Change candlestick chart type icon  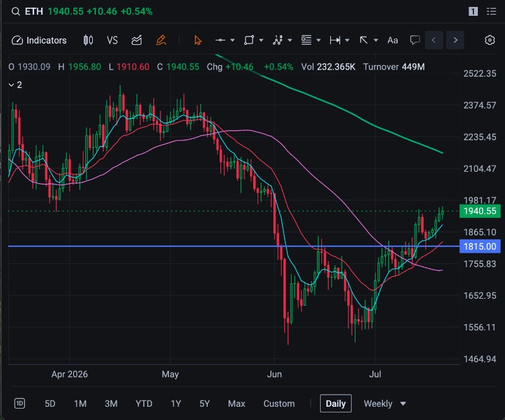tap(88, 40)
